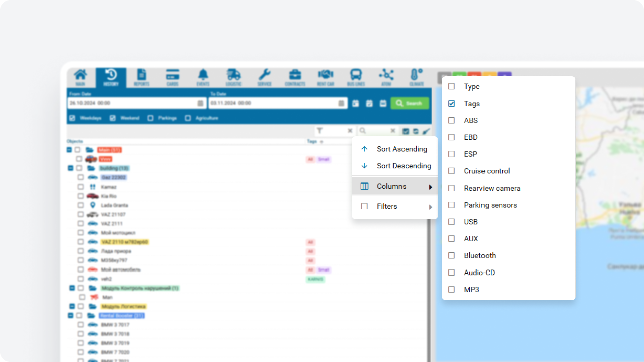644x362 pixels.
Task: Open the Columns submenu
Action: click(395, 186)
